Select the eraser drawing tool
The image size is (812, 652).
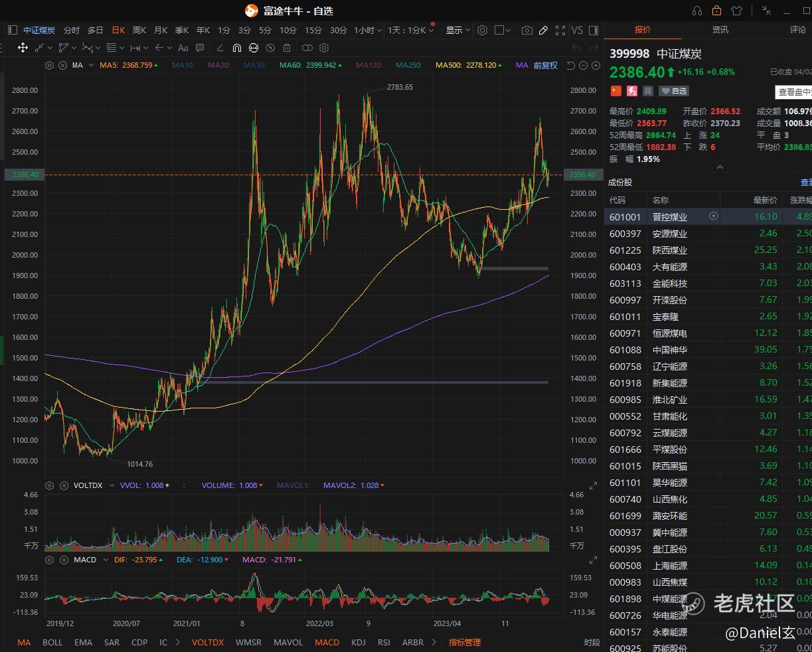click(220, 48)
